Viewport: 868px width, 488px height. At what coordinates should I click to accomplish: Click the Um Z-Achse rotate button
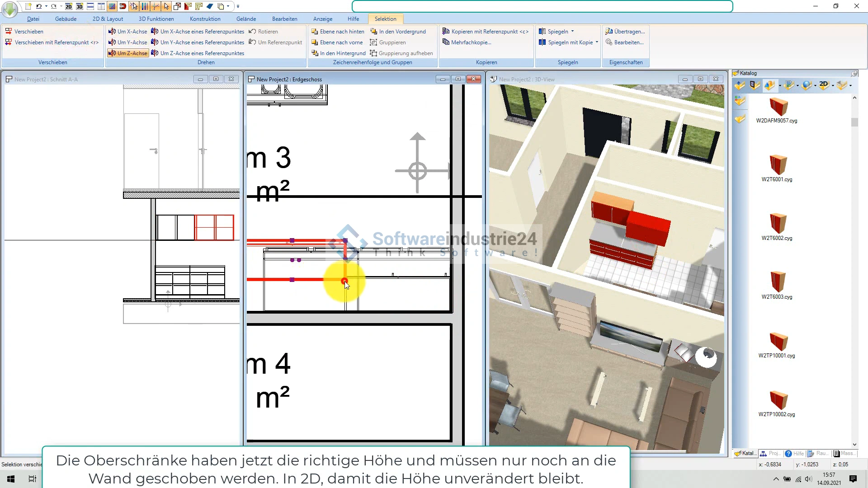pos(128,53)
